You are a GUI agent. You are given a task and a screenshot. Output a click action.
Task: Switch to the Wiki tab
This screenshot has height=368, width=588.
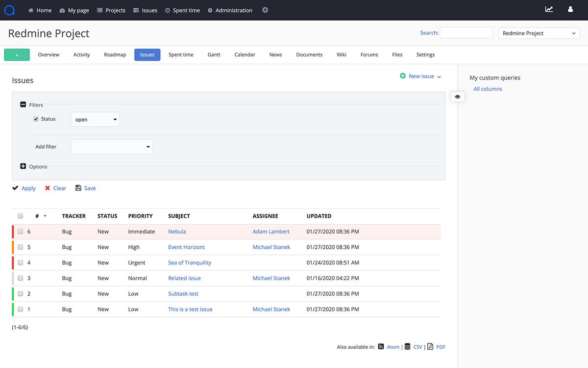coord(342,55)
